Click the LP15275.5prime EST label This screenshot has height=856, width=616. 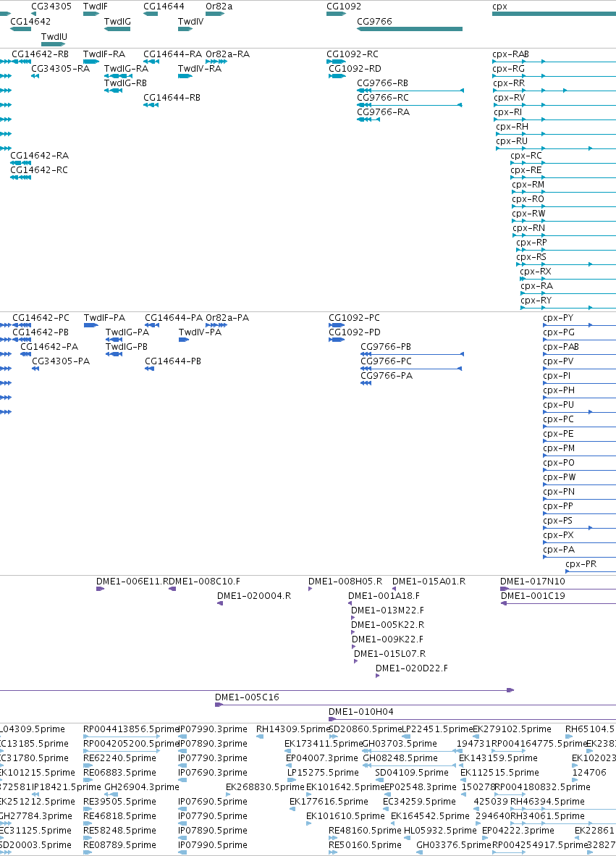point(323,773)
